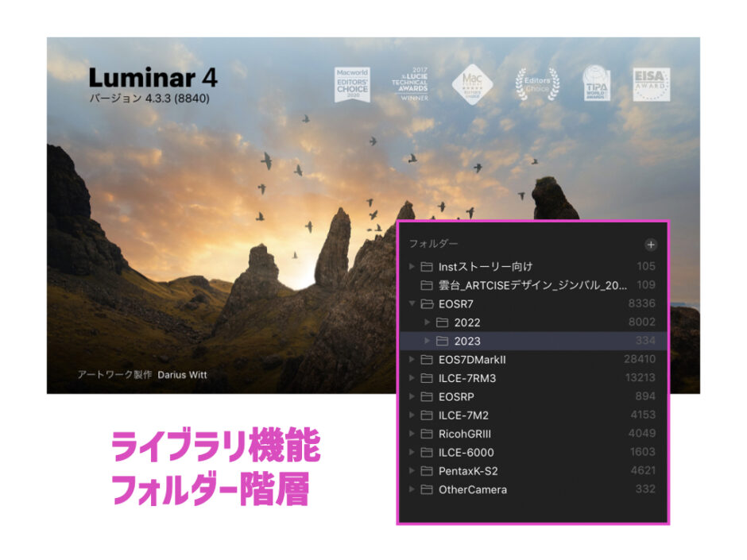Select the EOS7DMarkII folder row

[532, 360]
